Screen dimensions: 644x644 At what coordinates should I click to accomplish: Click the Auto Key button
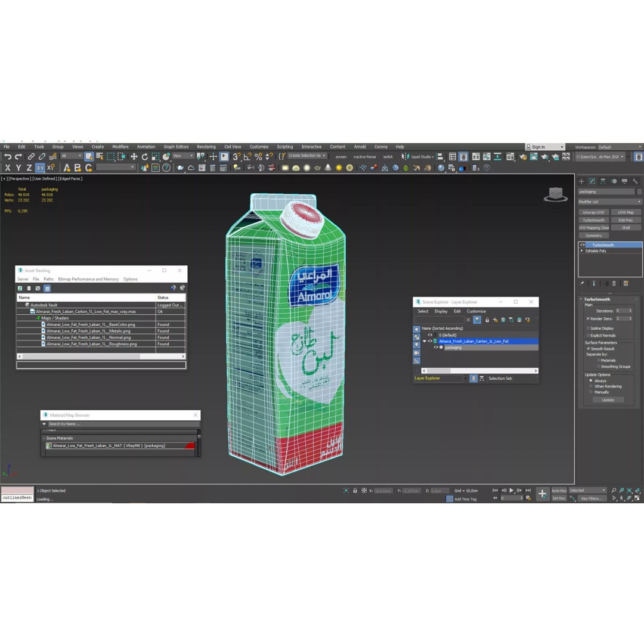tap(559, 490)
